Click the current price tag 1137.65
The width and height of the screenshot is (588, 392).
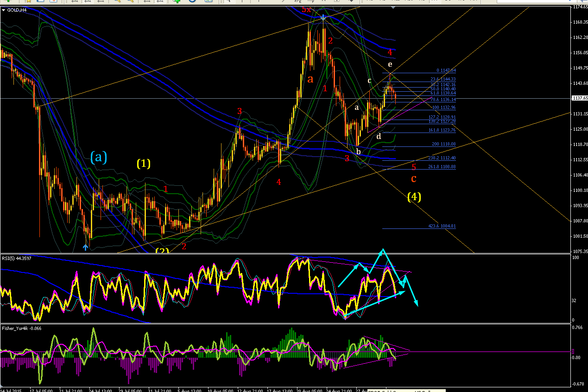click(x=579, y=98)
